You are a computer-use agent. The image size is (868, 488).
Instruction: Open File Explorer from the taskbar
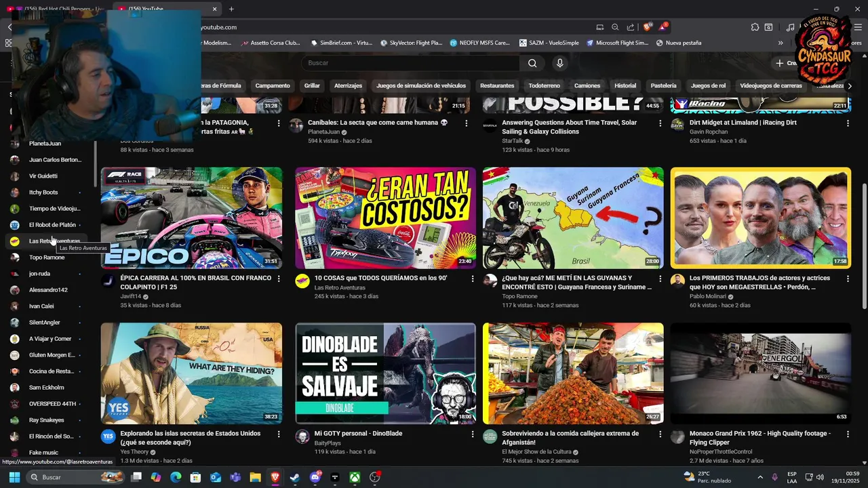tap(255, 477)
